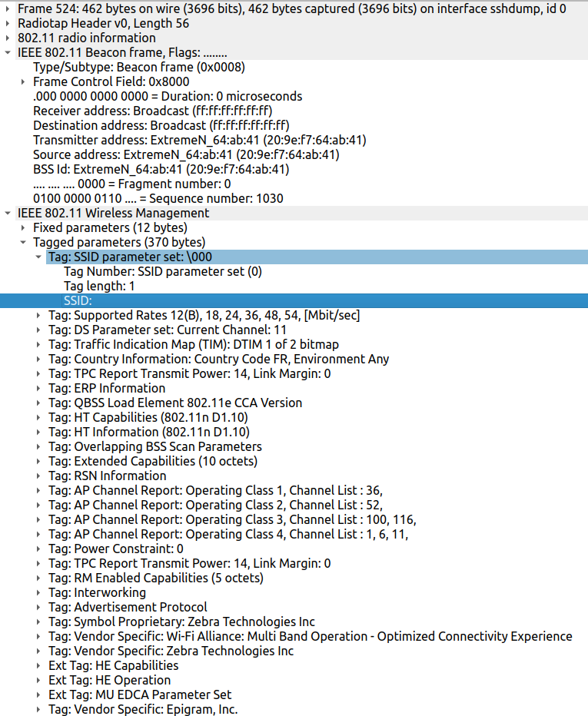This screenshot has height=716, width=588.
Task: Expand AP Channel Report Operating Class 3
Action: coord(38,520)
